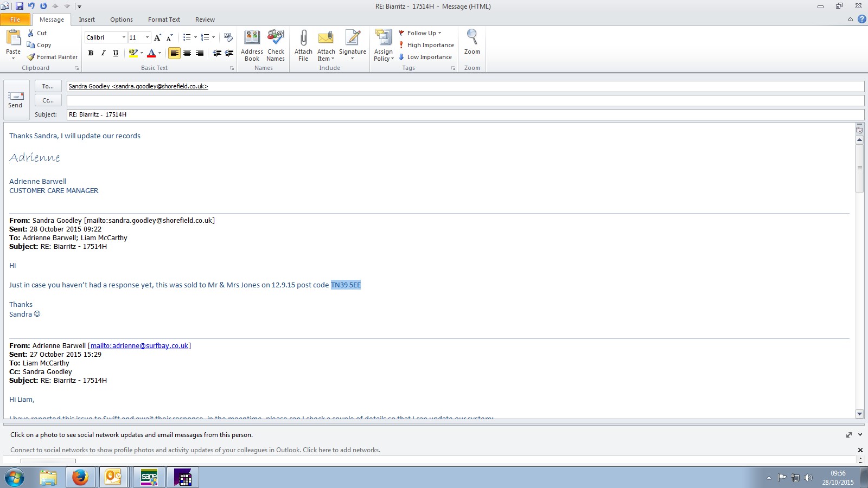Toggle Bold text formatting

(x=91, y=53)
